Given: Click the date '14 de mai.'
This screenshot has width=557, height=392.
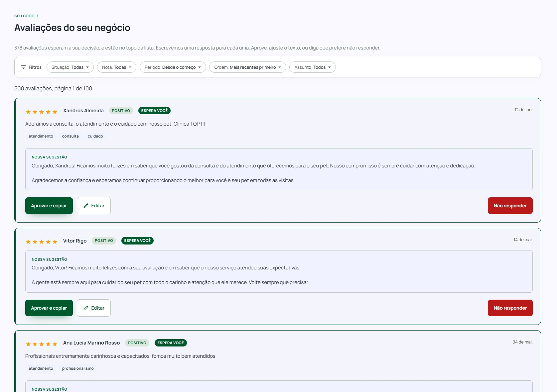Looking at the screenshot, I should click(x=523, y=240).
